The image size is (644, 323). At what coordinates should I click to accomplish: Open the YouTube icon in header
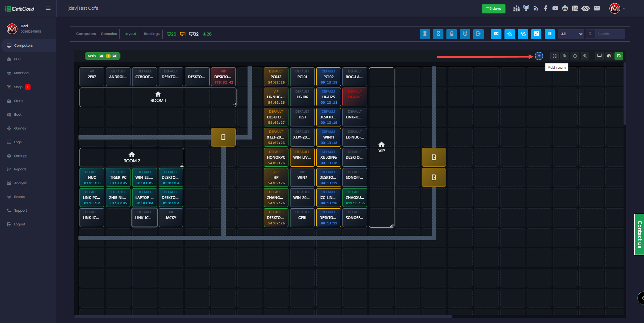(555, 8)
